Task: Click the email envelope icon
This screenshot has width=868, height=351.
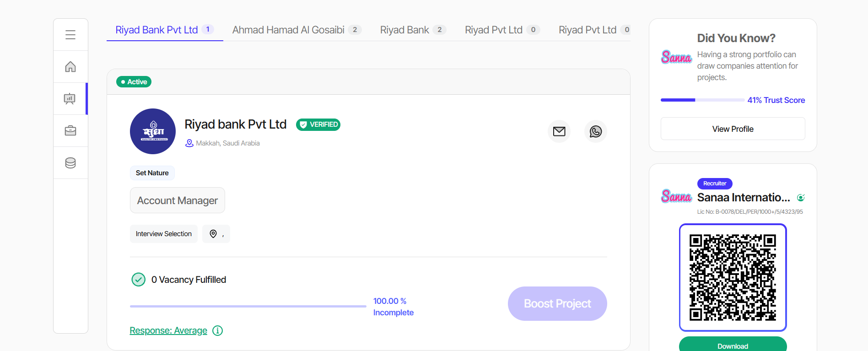Action: click(x=559, y=132)
